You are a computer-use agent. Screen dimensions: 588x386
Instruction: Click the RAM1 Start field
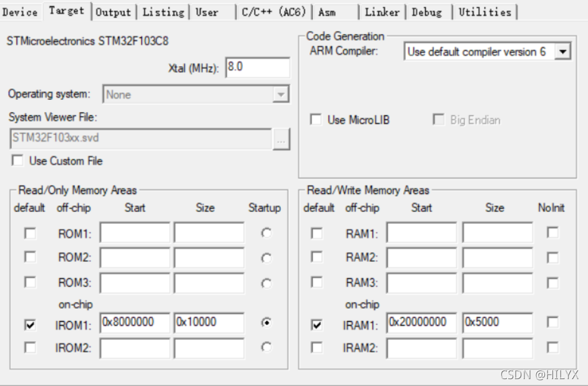click(x=421, y=233)
